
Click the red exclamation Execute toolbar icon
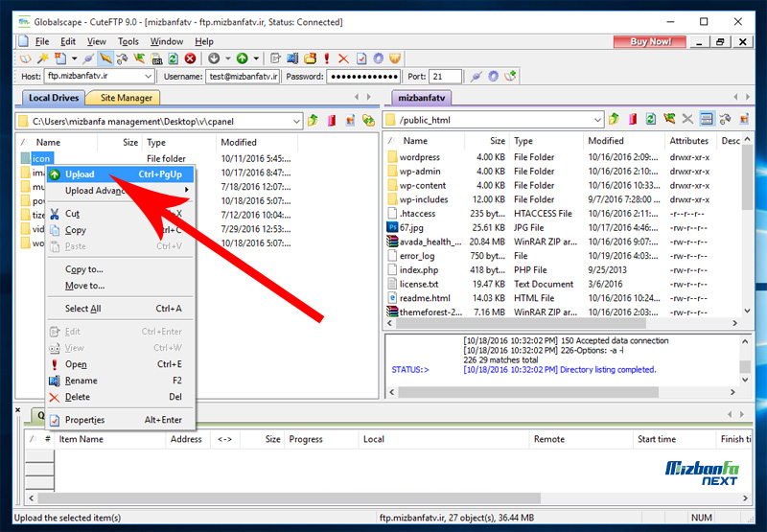click(327, 58)
